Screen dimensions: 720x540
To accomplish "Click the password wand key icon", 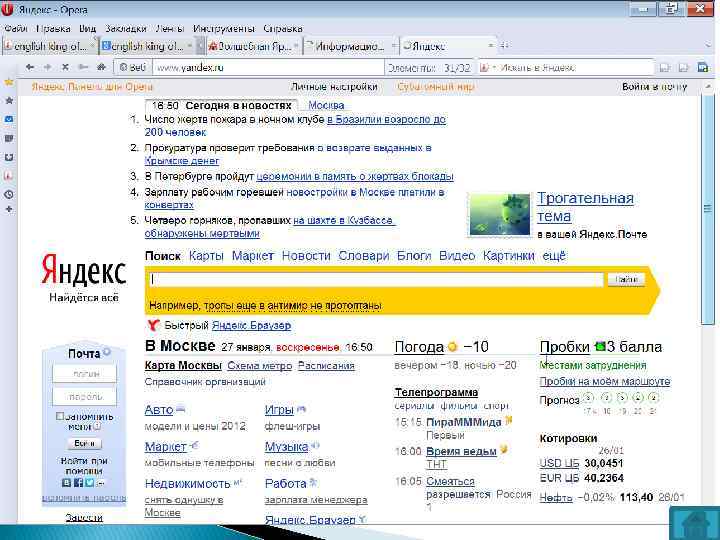I will coord(84,67).
